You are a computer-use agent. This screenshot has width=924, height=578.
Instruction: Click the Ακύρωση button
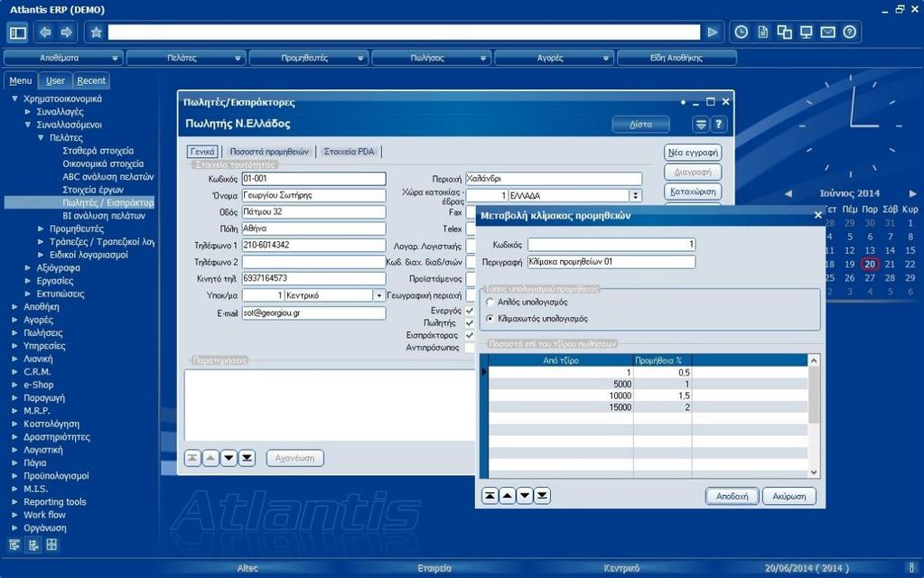(789, 496)
